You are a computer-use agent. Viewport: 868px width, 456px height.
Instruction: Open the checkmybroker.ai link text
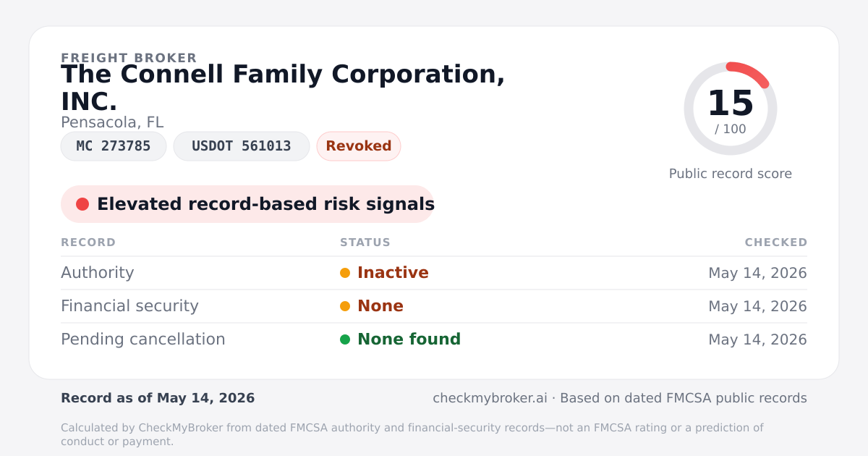point(490,398)
